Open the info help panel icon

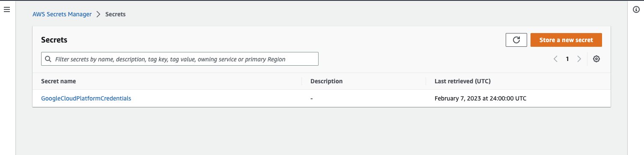pyautogui.click(x=636, y=10)
